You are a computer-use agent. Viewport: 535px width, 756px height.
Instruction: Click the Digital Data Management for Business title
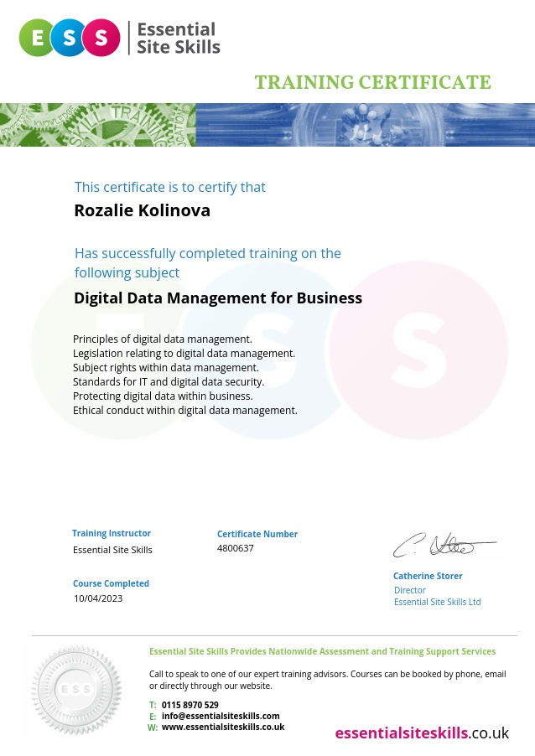coord(218,298)
